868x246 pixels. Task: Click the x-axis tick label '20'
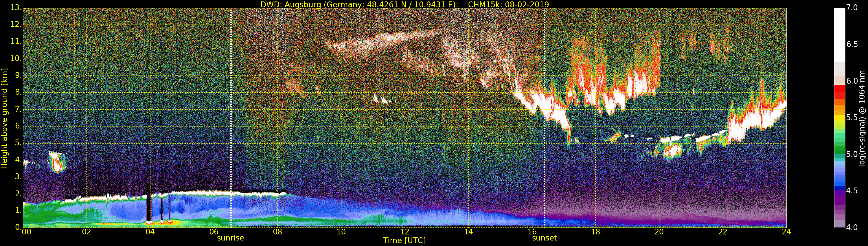coord(659,232)
